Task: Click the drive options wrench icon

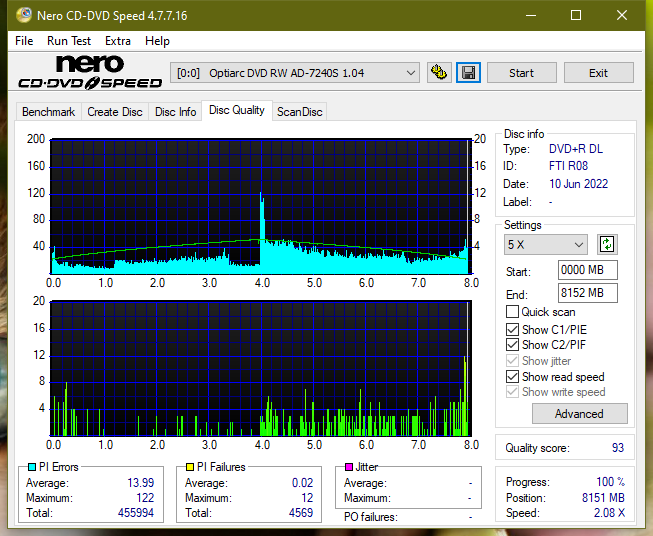Action: [439, 73]
